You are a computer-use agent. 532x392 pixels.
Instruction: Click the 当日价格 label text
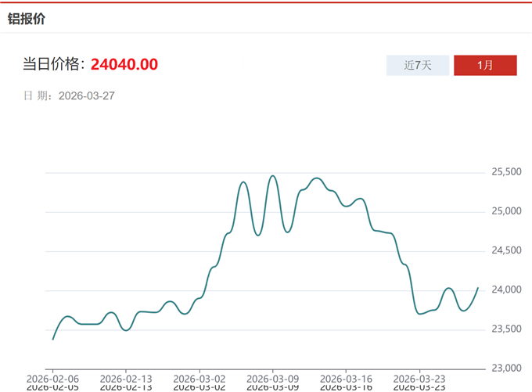tap(54, 64)
